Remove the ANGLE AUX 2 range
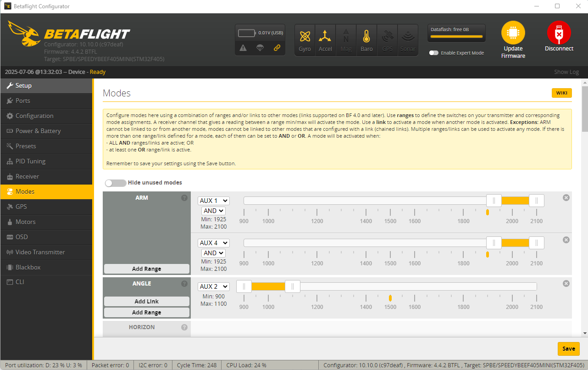 point(566,283)
